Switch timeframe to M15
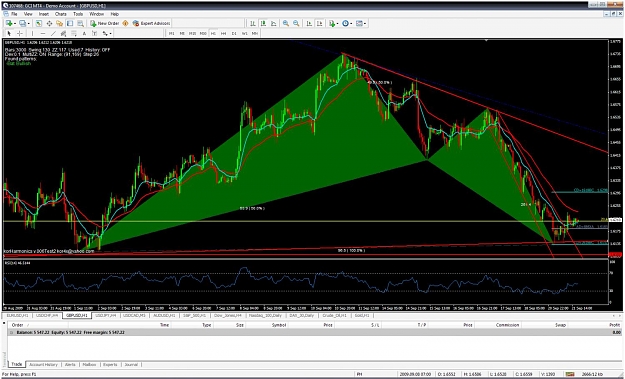The height and width of the screenshot is (379, 625). pyautogui.click(x=193, y=33)
